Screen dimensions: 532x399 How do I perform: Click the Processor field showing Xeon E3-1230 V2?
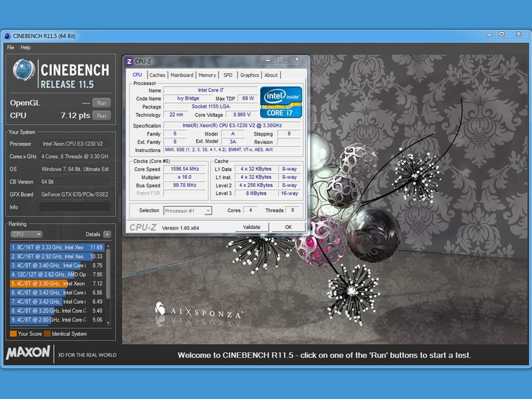(74, 144)
